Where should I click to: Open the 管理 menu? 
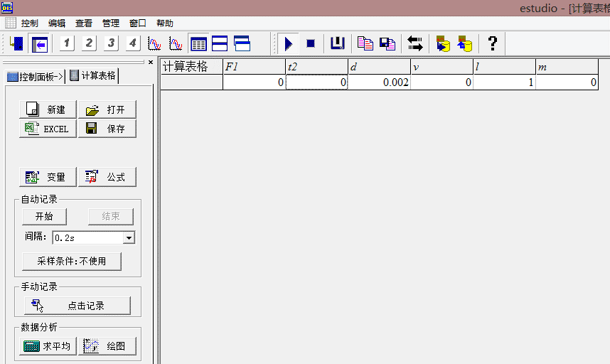(111, 23)
